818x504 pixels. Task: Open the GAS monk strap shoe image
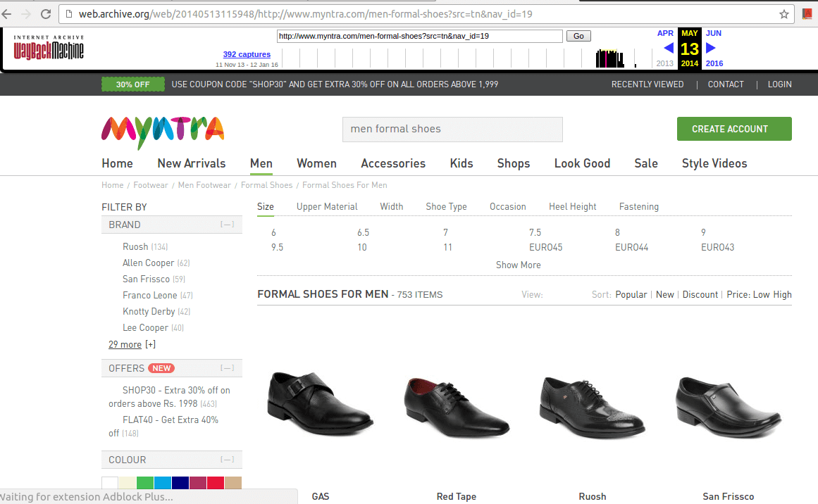pos(321,403)
